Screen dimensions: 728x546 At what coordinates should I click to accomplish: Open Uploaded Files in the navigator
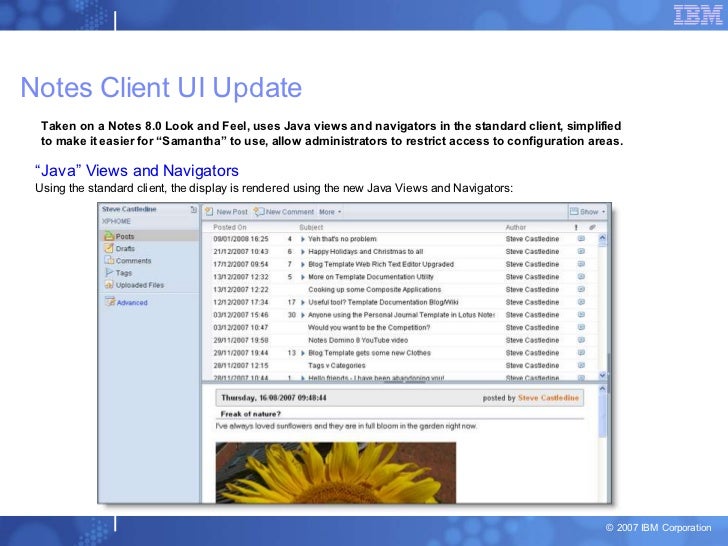pyautogui.click(x=140, y=285)
